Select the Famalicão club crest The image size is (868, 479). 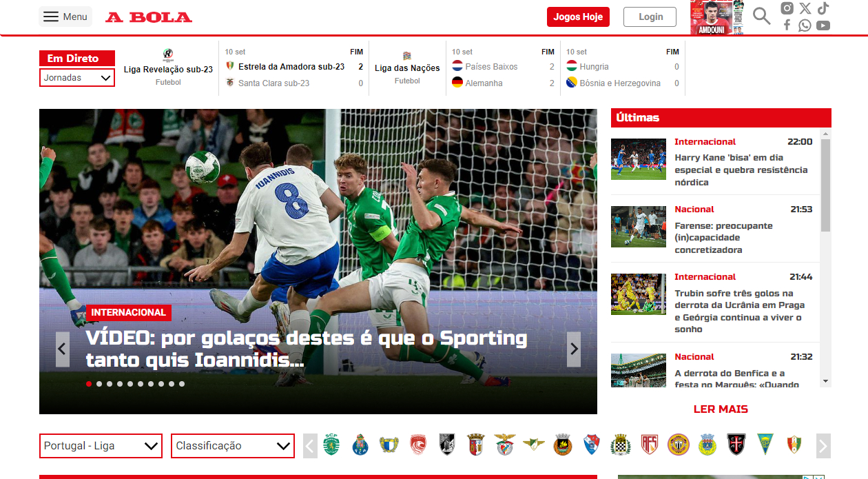coord(389,445)
